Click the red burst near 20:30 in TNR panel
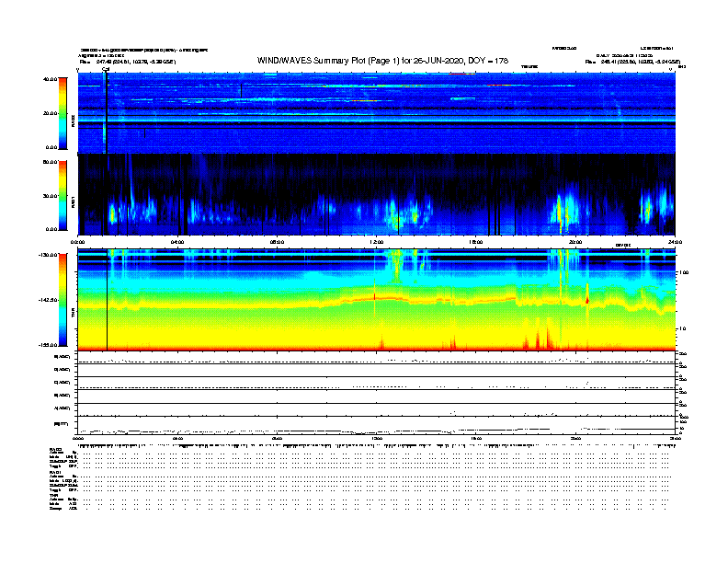Screen dimensions: 728x563 coord(587,299)
